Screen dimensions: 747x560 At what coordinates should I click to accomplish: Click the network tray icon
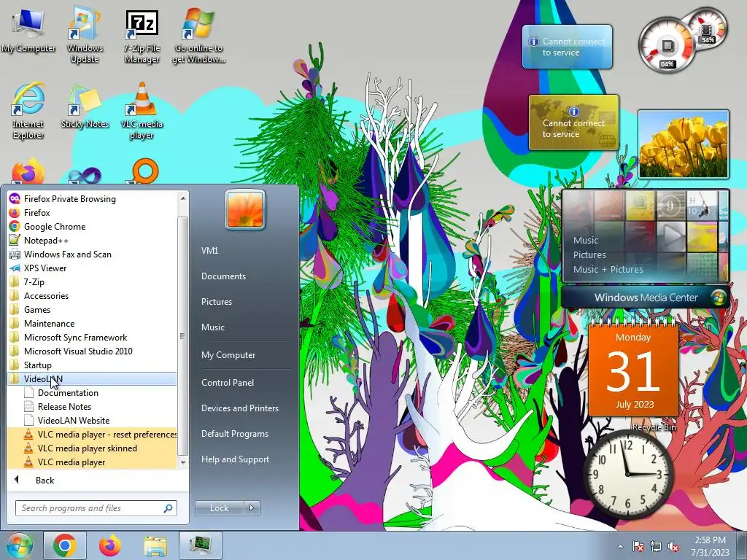[x=656, y=546]
